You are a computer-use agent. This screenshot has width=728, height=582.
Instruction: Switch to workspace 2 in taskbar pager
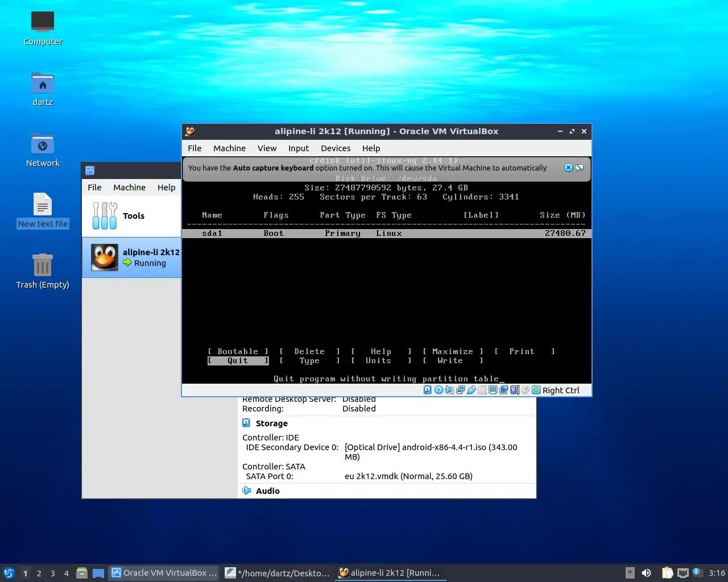point(39,573)
